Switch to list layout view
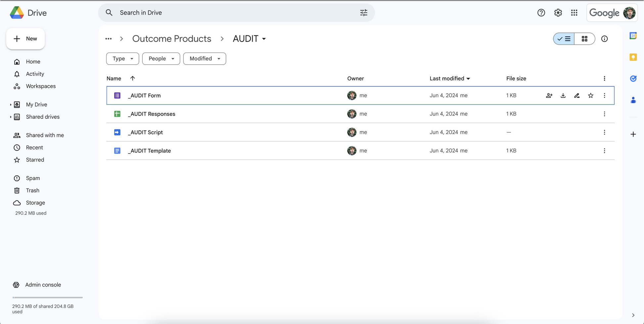The height and width of the screenshot is (324, 644). tap(564, 39)
